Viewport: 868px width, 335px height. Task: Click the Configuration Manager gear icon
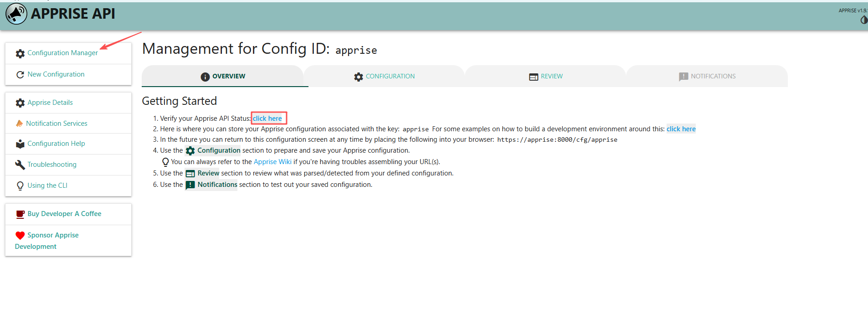pyautogui.click(x=20, y=53)
